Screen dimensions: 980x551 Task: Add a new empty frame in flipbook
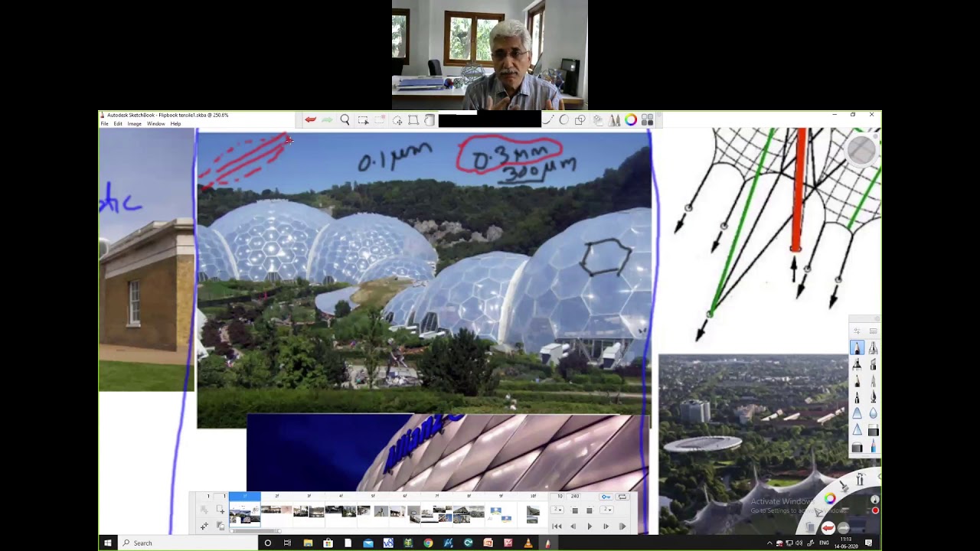click(x=220, y=510)
